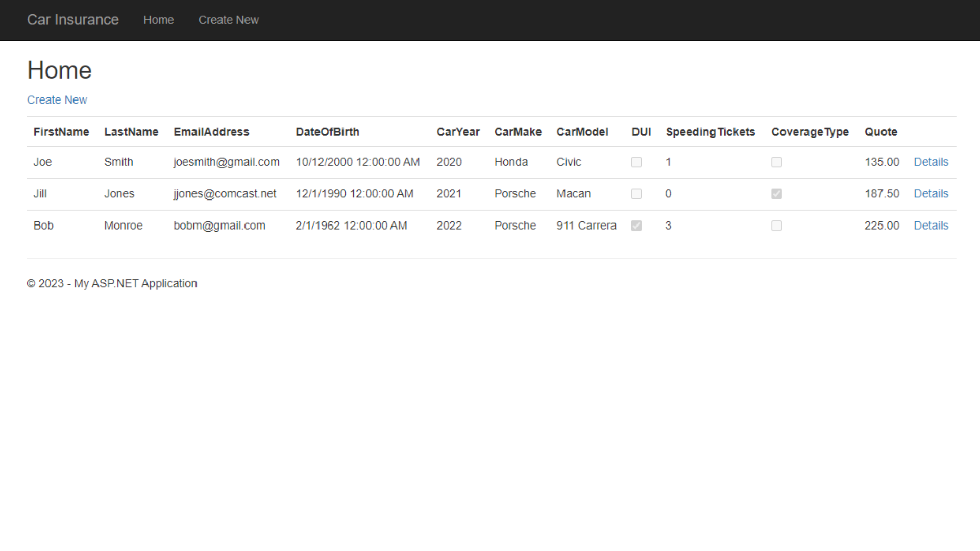
Task: Toggle DUI checkbox in Bob Monroe row
Action: [x=636, y=226]
